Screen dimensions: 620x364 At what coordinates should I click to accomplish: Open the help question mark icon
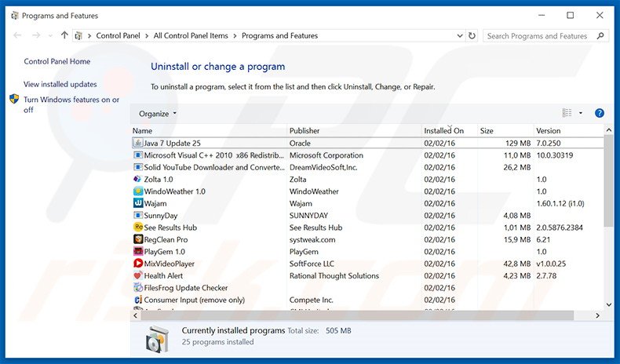[x=600, y=114]
